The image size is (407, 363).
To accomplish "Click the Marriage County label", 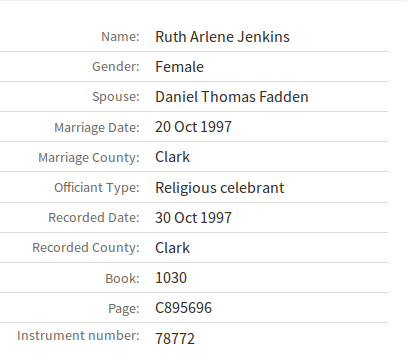I will pyautogui.click(x=89, y=158).
